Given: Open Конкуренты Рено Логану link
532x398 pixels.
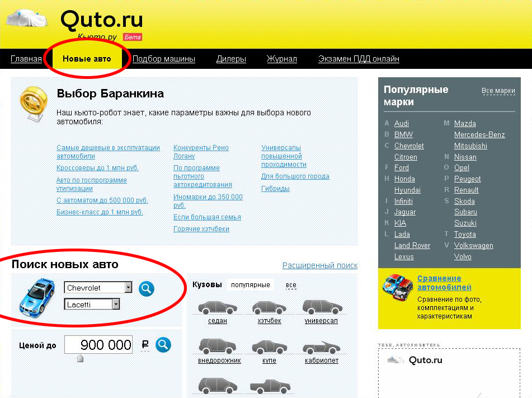Looking at the screenshot, I should tap(201, 152).
